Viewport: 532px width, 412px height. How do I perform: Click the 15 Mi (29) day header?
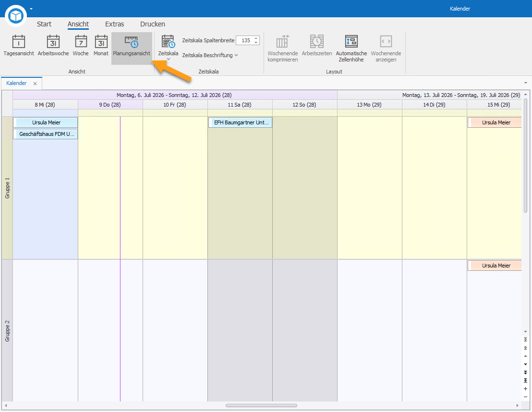tap(495, 105)
